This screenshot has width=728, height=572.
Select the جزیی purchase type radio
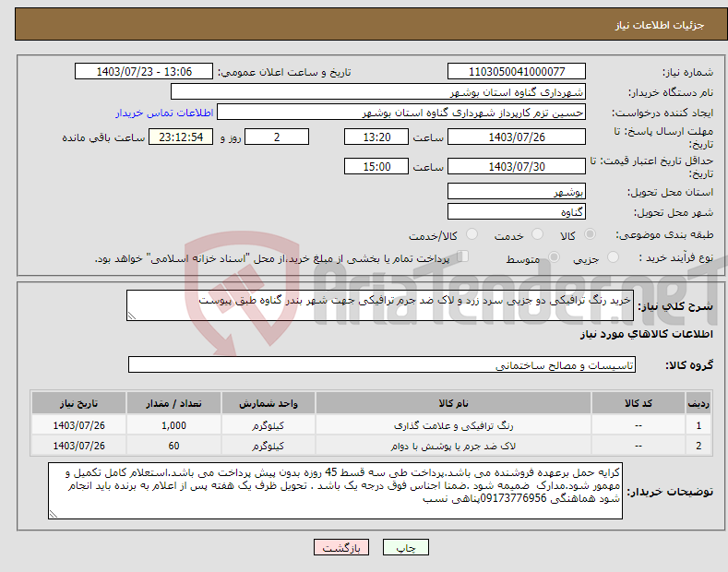point(613,257)
